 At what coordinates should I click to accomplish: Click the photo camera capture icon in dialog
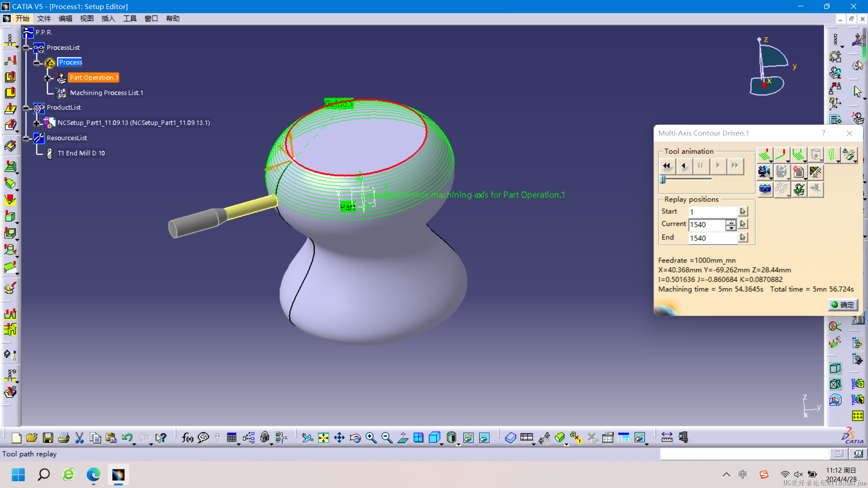click(x=765, y=189)
